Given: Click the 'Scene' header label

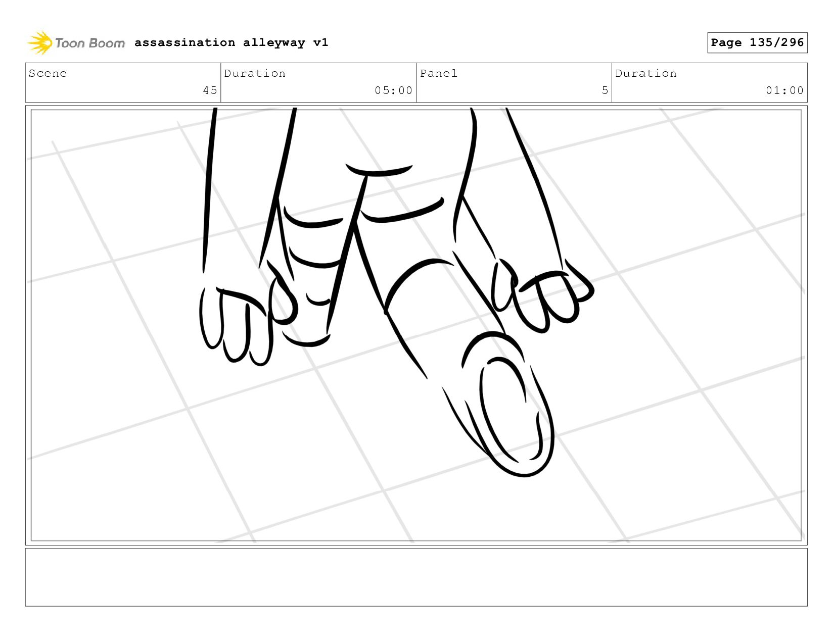Looking at the screenshot, I should (48, 73).
